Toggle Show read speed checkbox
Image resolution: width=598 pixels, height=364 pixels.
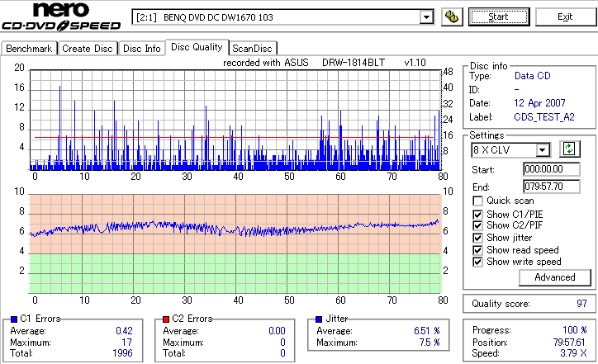pos(477,250)
